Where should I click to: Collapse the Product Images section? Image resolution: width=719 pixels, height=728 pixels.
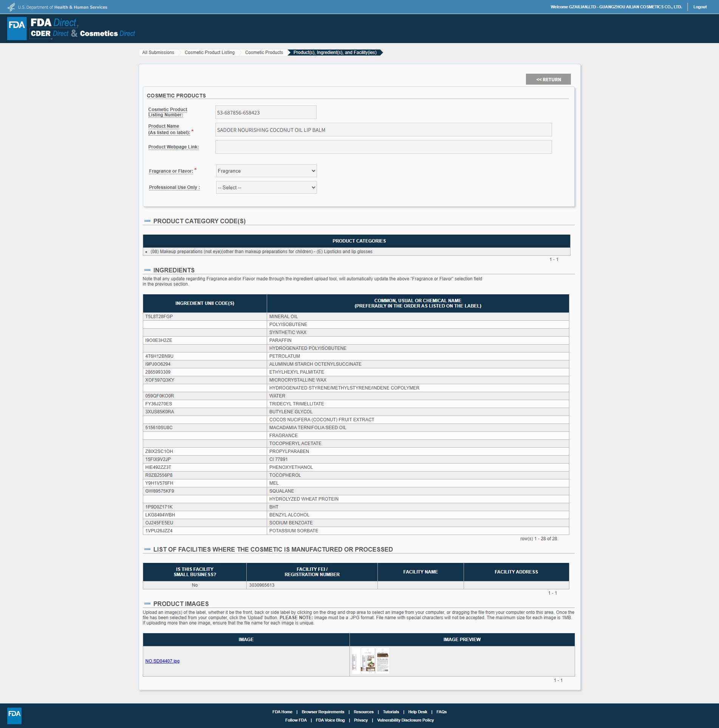tap(147, 604)
